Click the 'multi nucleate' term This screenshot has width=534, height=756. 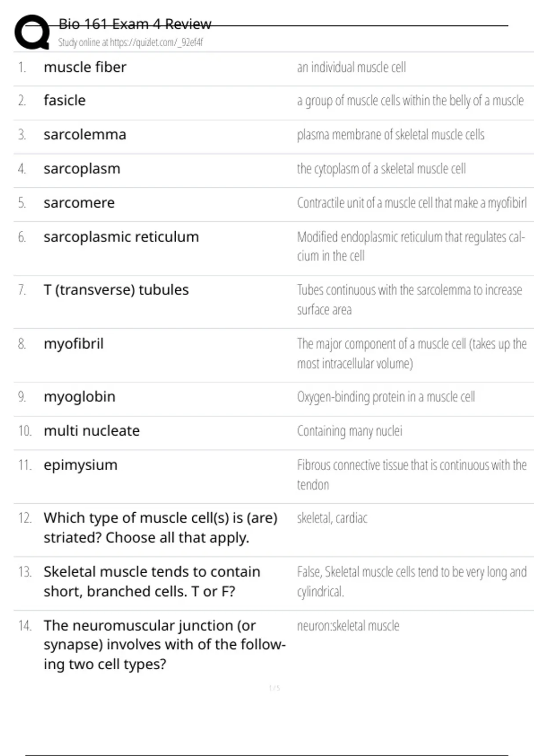click(x=92, y=431)
